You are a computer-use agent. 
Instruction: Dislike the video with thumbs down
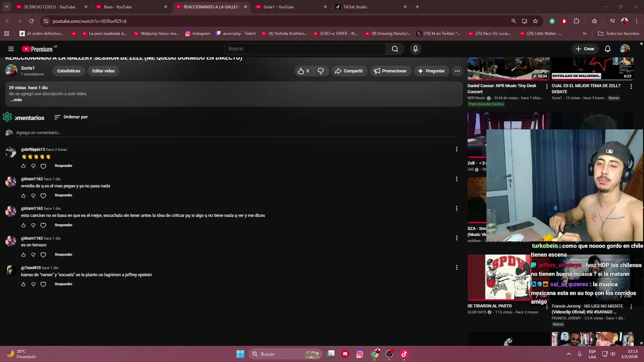coord(320,71)
